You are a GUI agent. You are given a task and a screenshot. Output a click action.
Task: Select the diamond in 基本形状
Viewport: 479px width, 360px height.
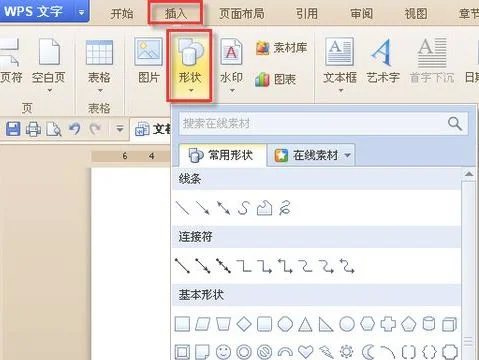click(244, 324)
